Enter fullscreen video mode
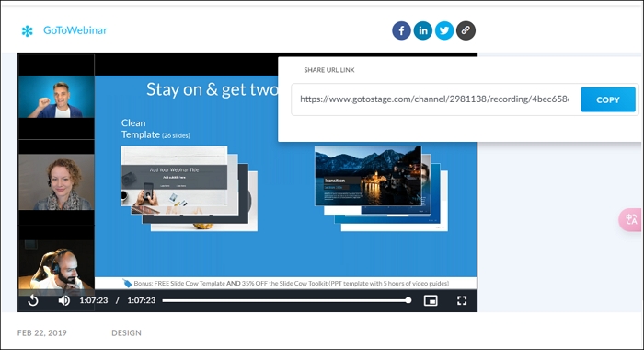 tap(462, 300)
